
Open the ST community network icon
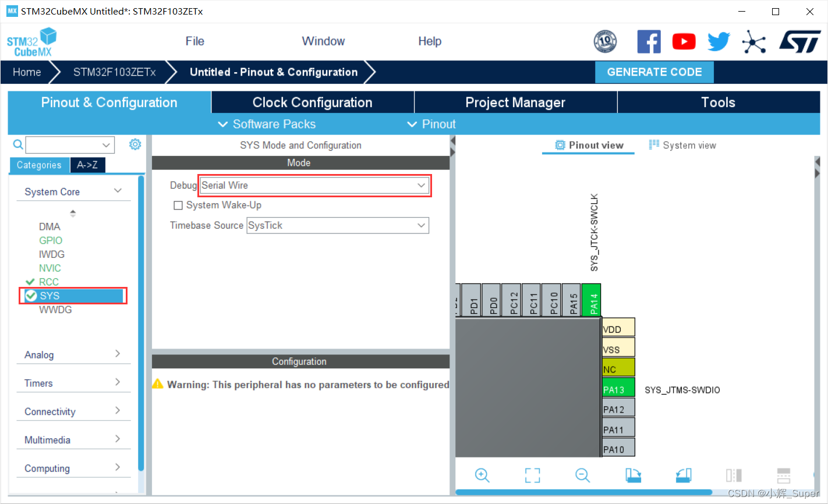754,41
